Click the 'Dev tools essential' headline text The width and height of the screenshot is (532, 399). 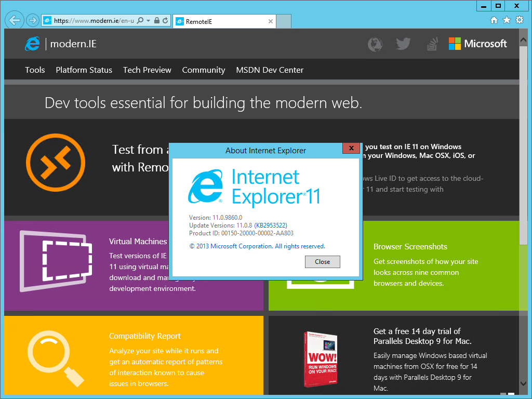tap(203, 103)
